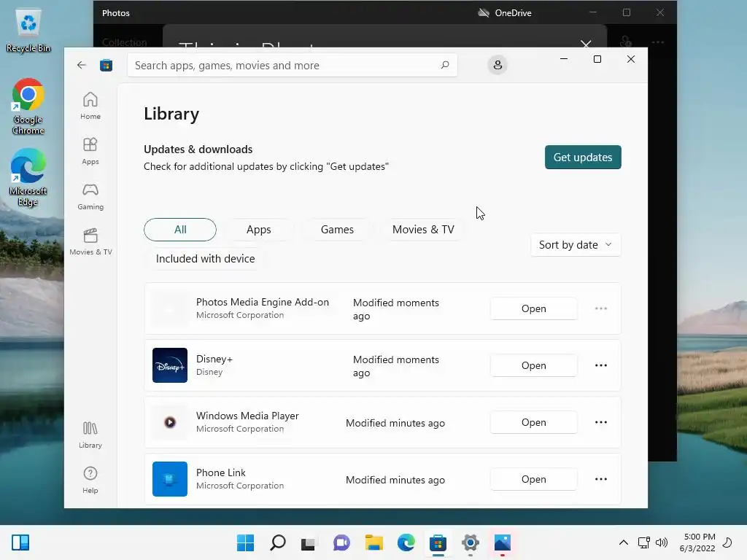Open File Explorer on the taskbar
The height and width of the screenshot is (560, 747).
click(x=374, y=542)
